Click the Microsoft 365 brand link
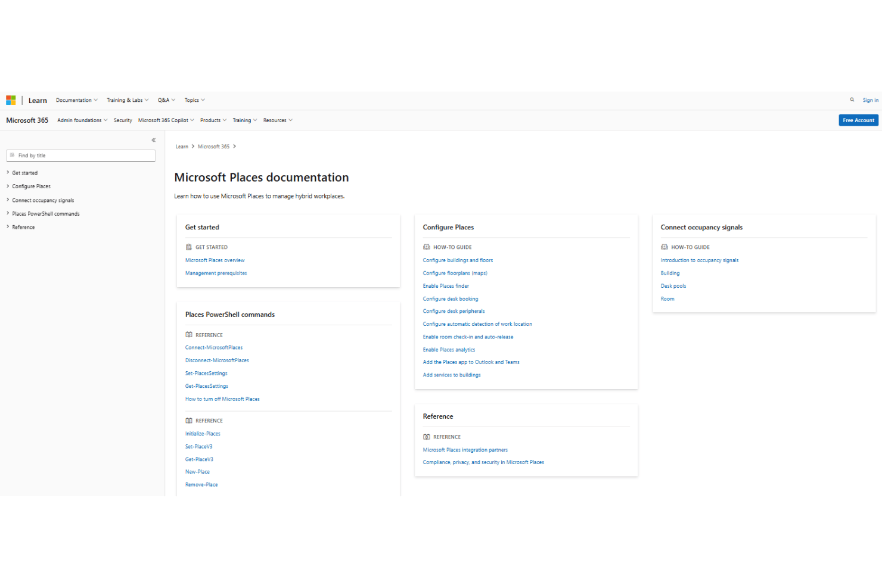Image resolution: width=882 pixels, height=588 pixels. (27, 120)
